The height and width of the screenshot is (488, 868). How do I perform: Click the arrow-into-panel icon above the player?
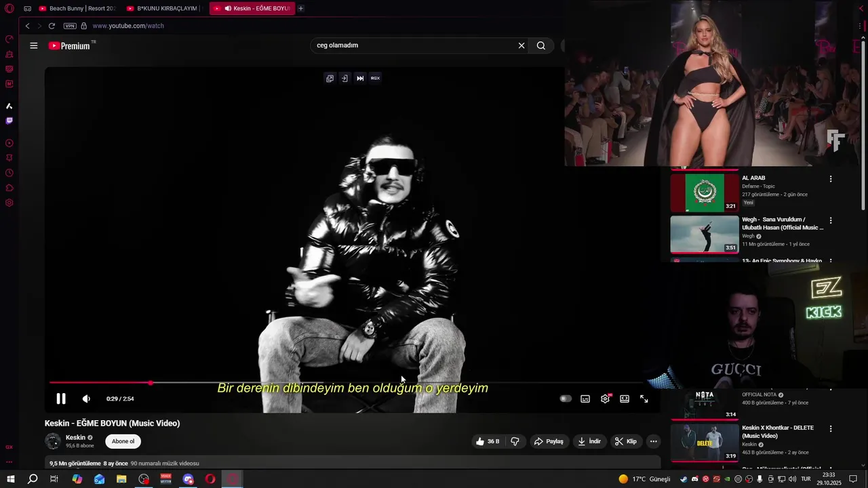pos(344,78)
